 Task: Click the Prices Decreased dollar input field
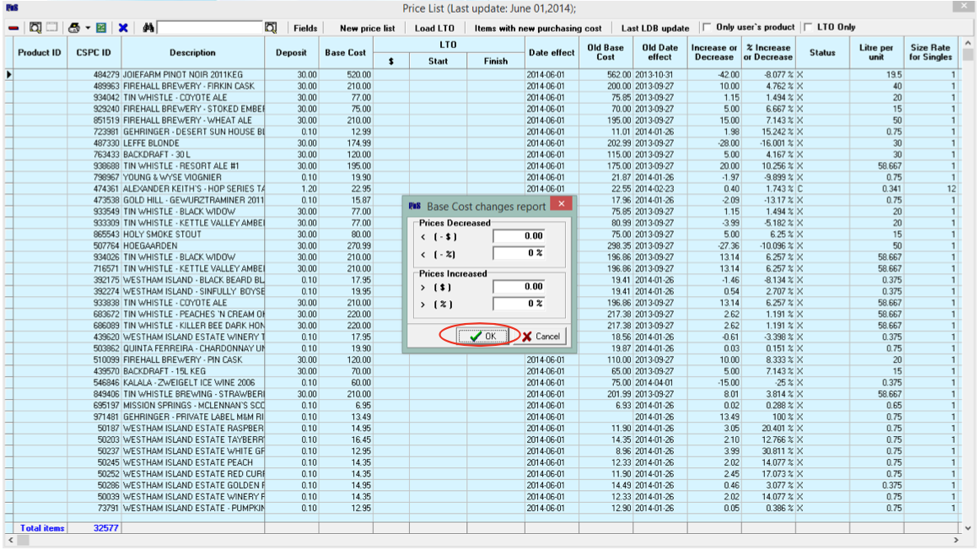pos(518,236)
